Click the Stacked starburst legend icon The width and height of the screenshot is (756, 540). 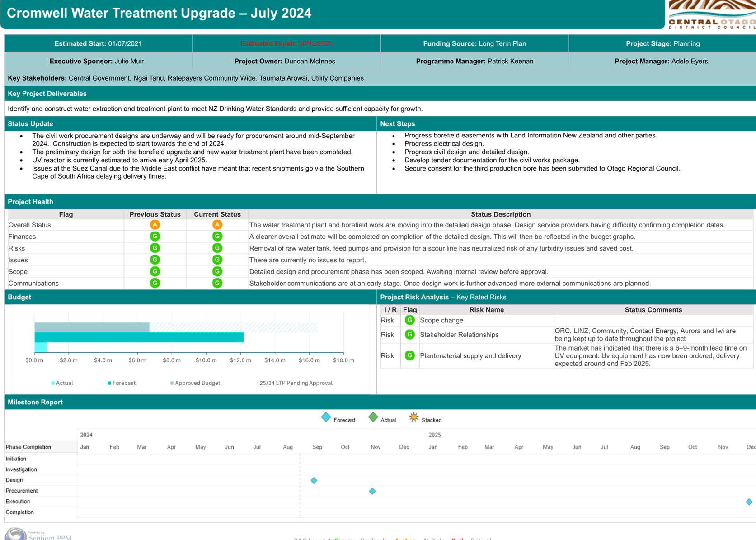tap(414, 417)
